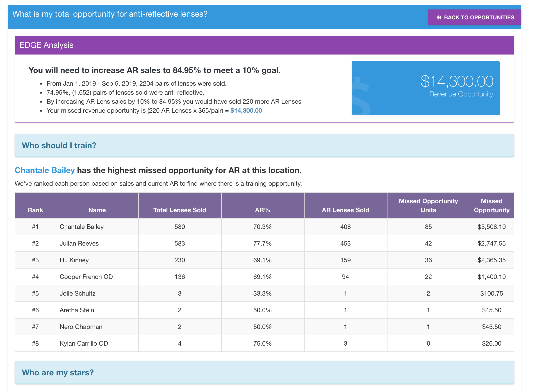Click the $100.75 missed opportunity value

492,293
